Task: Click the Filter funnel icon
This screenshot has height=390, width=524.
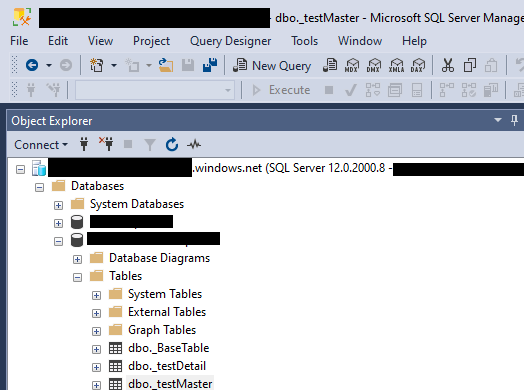Action: pyautogui.click(x=150, y=145)
